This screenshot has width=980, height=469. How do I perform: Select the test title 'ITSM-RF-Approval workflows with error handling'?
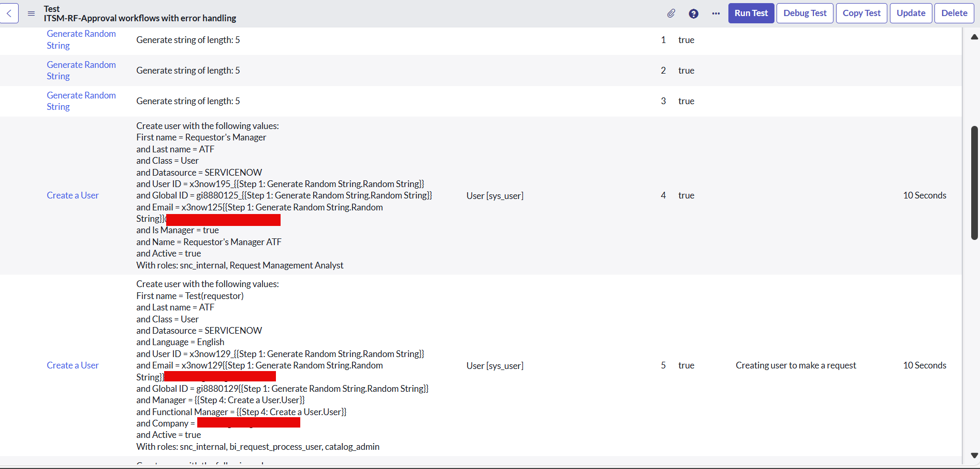coord(140,18)
